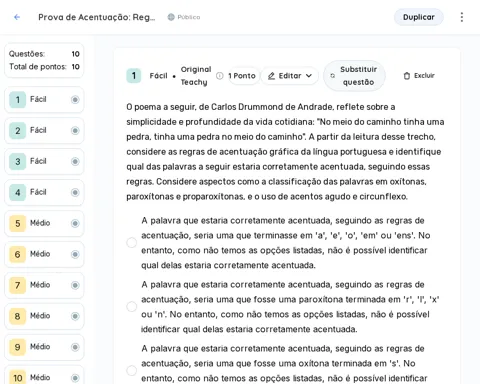Click the radio icon on question 10 sidebar card
This screenshot has width=480, height=384.
(75, 378)
